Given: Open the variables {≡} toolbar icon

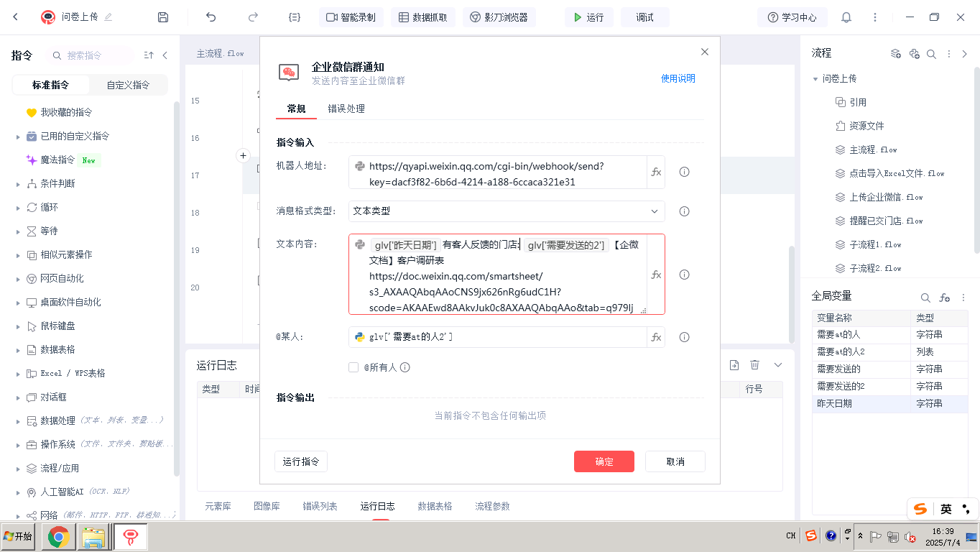Looking at the screenshot, I should pyautogui.click(x=294, y=17).
